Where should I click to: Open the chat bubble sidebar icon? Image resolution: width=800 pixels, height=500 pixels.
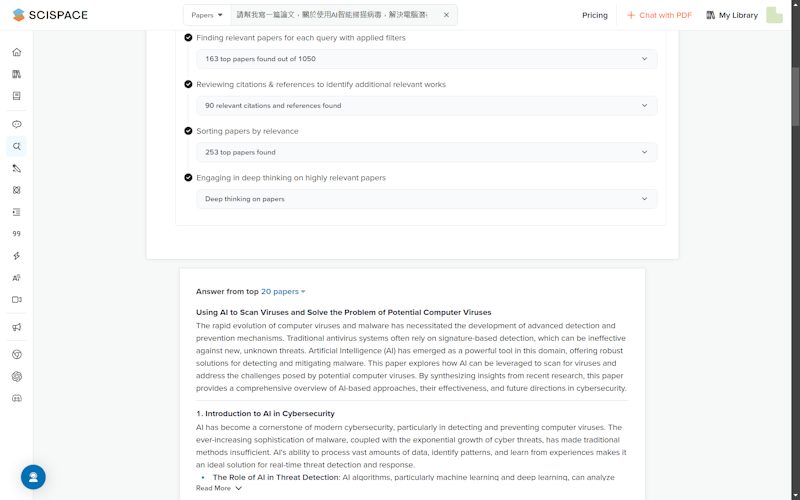(x=16, y=124)
